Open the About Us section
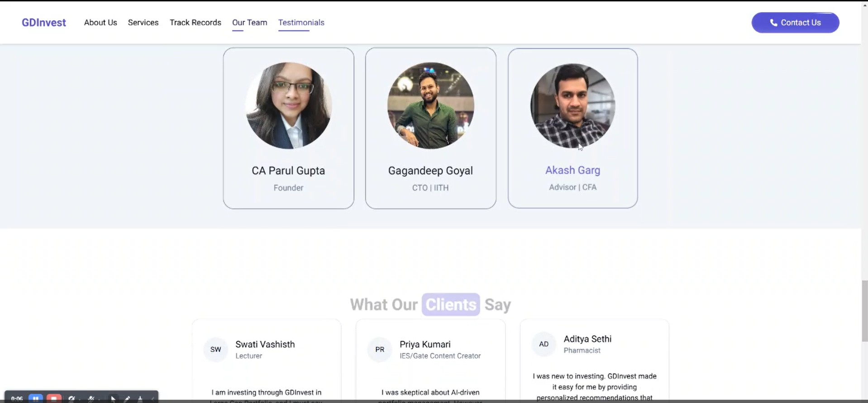 tap(100, 23)
